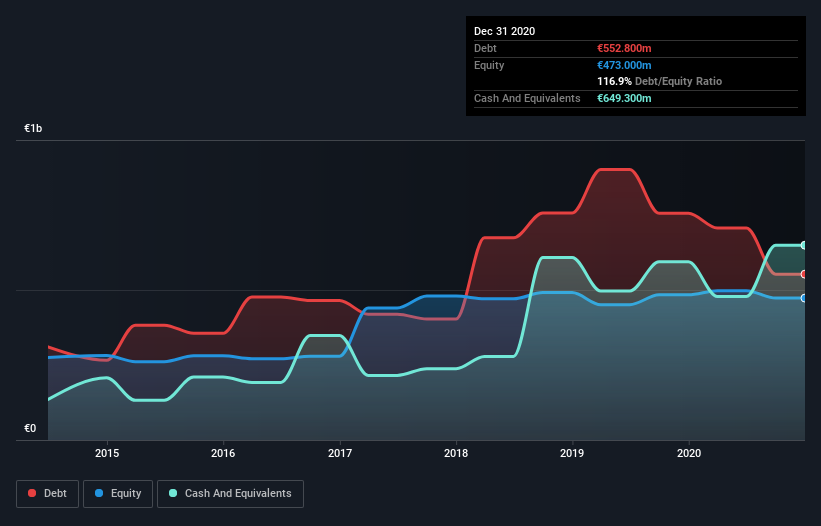Click the €552.800m debt value
This screenshot has height=526, width=821.
pos(624,48)
